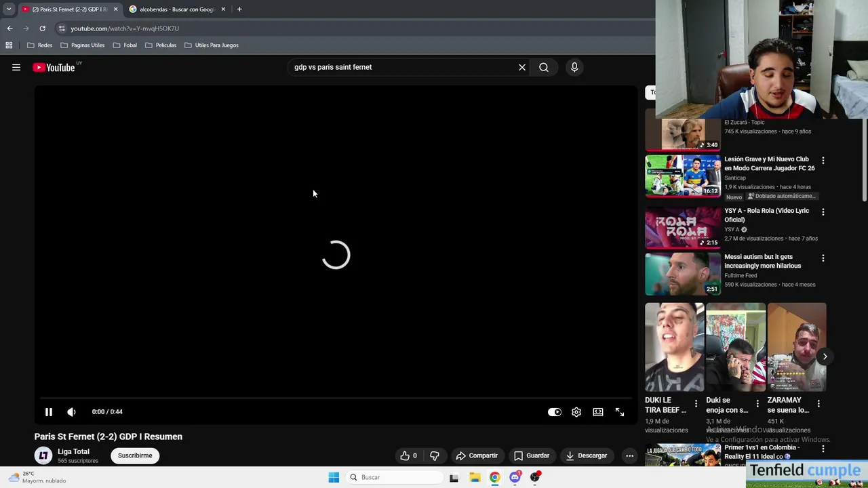The height and width of the screenshot is (488, 868).
Task: Open the Fobal bookmarks folder
Action: pos(125,45)
